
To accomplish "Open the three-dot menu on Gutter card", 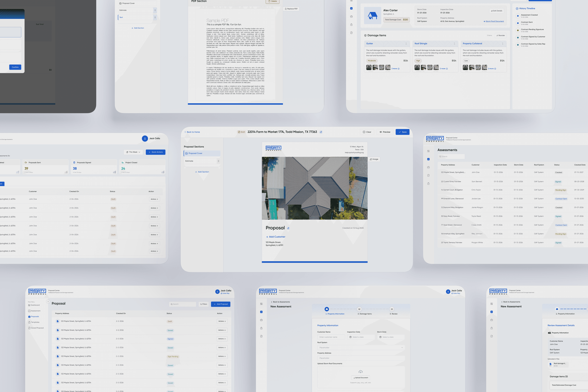I will (x=406, y=44).
